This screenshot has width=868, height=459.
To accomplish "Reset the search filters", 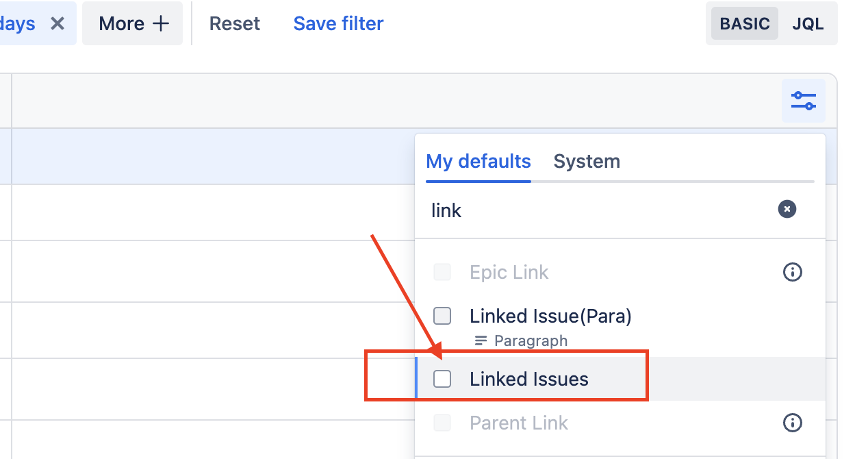I will pyautogui.click(x=234, y=23).
